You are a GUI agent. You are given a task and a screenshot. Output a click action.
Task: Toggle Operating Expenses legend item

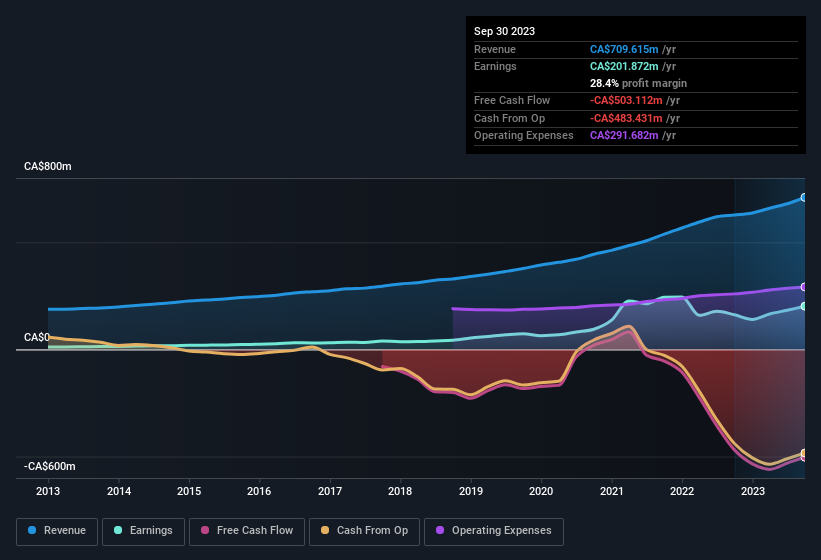(494, 530)
